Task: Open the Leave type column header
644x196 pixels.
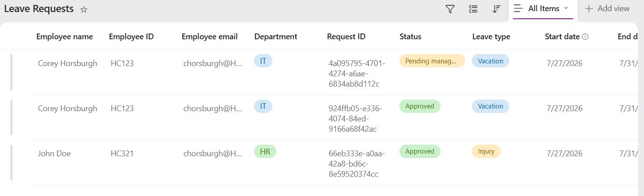Action: pyautogui.click(x=491, y=37)
